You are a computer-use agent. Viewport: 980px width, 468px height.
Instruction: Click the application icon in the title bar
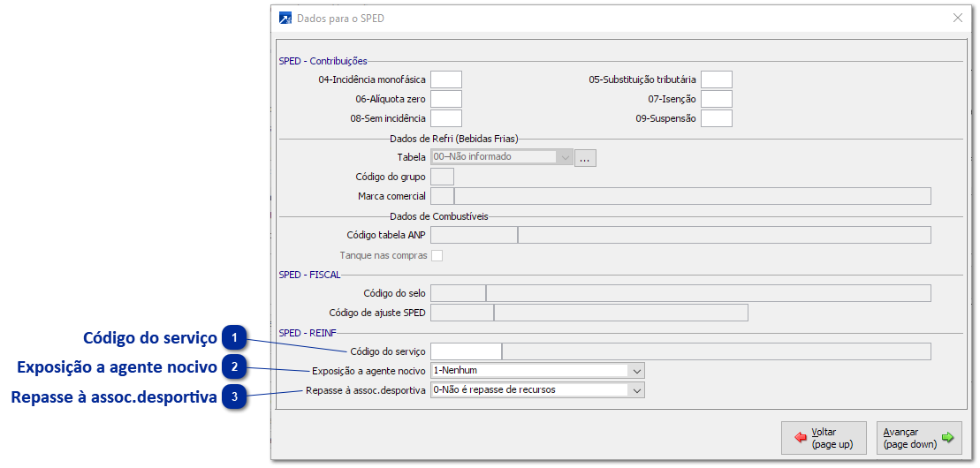pyautogui.click(x=285, y=18)
